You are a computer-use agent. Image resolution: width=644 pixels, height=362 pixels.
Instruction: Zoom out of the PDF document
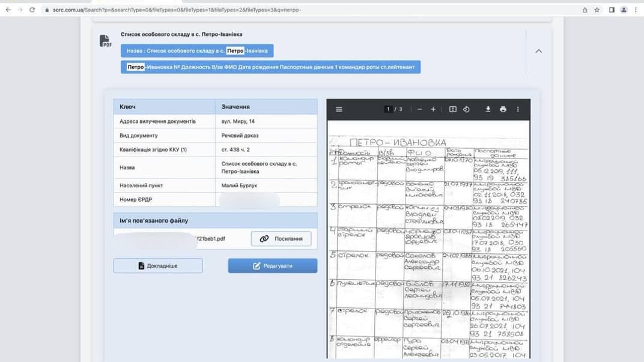tap(419, 109)
